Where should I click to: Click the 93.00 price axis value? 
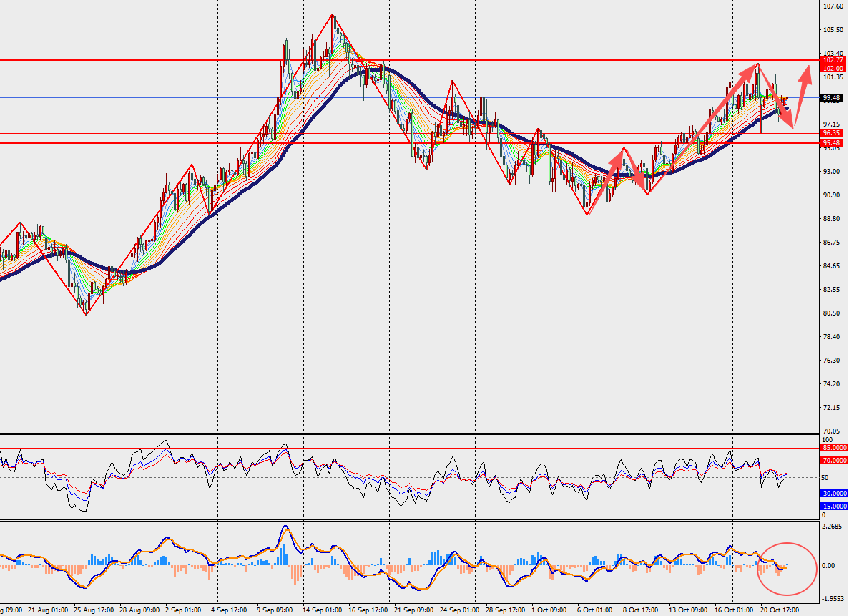(x=832, y=172)
